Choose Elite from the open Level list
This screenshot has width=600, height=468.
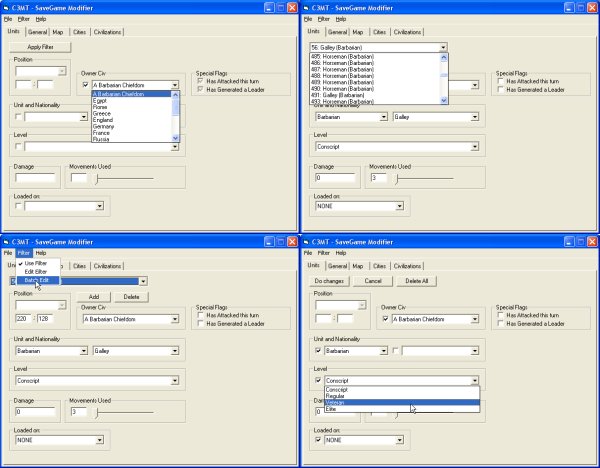point(332,409)
